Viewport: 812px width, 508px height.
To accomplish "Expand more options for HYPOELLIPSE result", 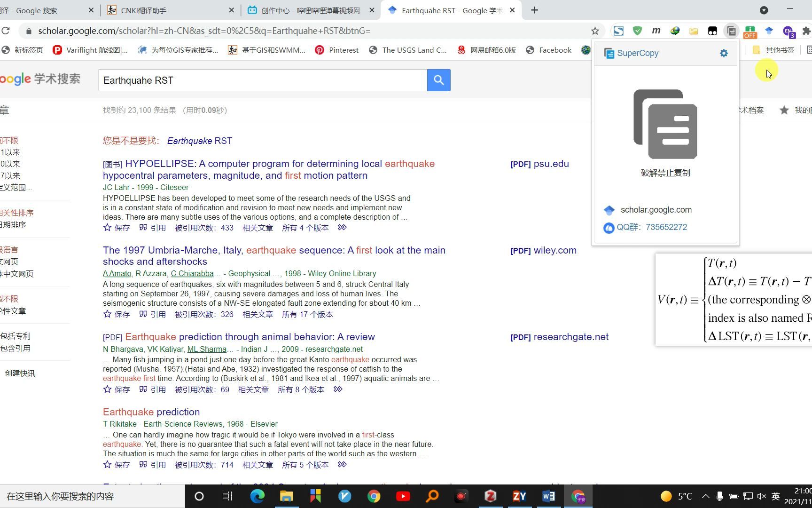I will tap(342, 228).
